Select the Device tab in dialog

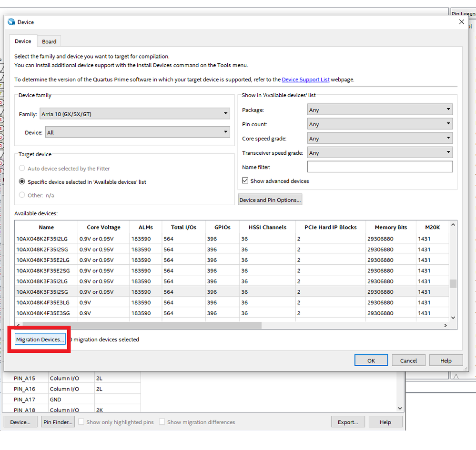pyautogui.click(x=23, y=41)
